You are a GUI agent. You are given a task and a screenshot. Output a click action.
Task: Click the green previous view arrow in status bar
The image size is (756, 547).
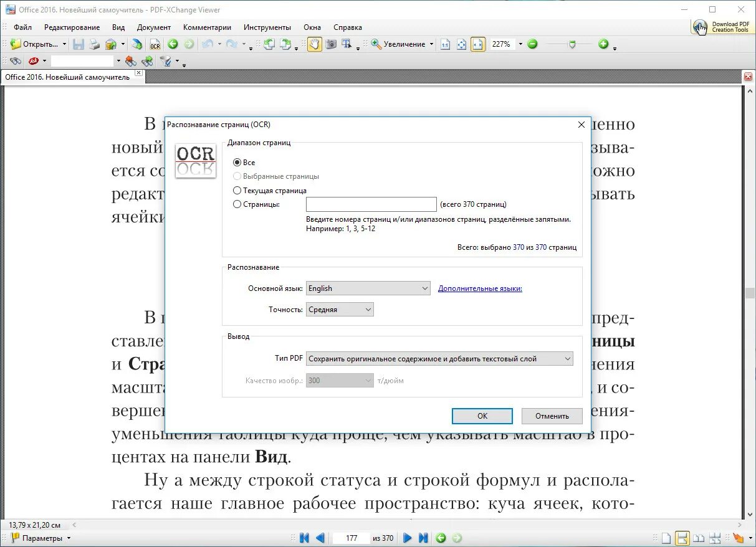pyautogui.click(x=441, y=538)
